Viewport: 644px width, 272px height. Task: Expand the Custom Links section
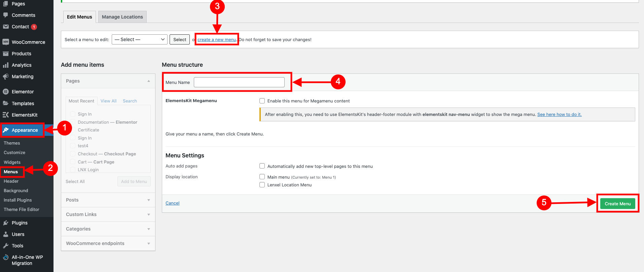pos(108,214)
